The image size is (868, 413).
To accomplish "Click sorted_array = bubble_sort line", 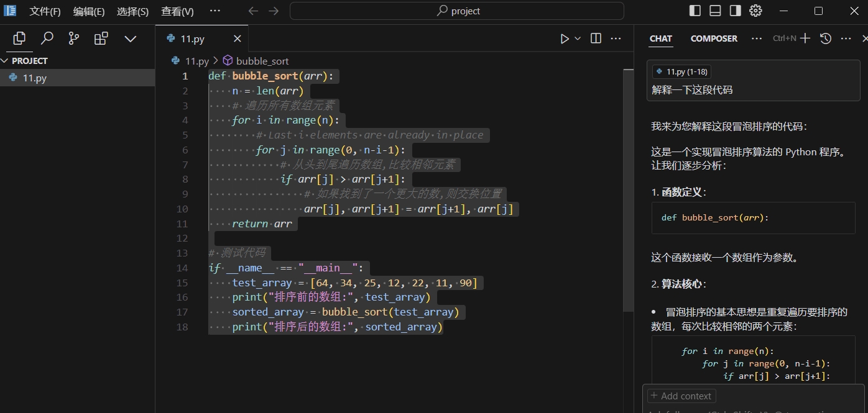I will tap(345, 312).
